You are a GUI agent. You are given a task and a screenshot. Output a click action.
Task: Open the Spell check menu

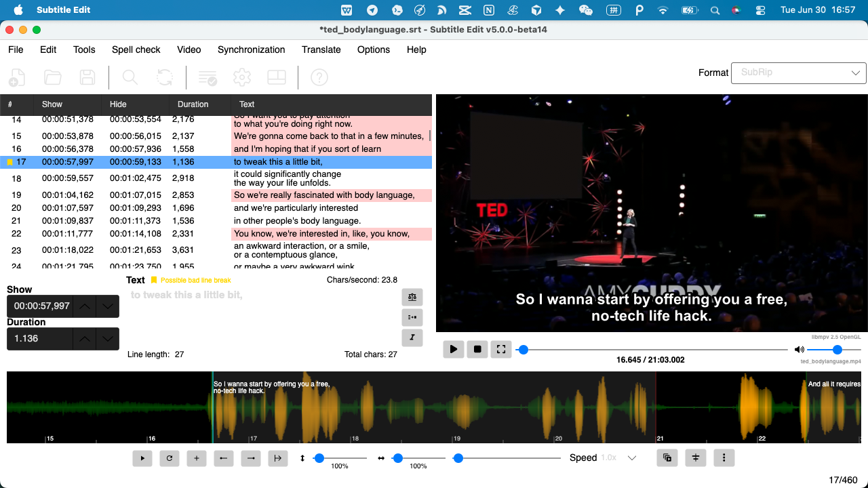point(136,49)
